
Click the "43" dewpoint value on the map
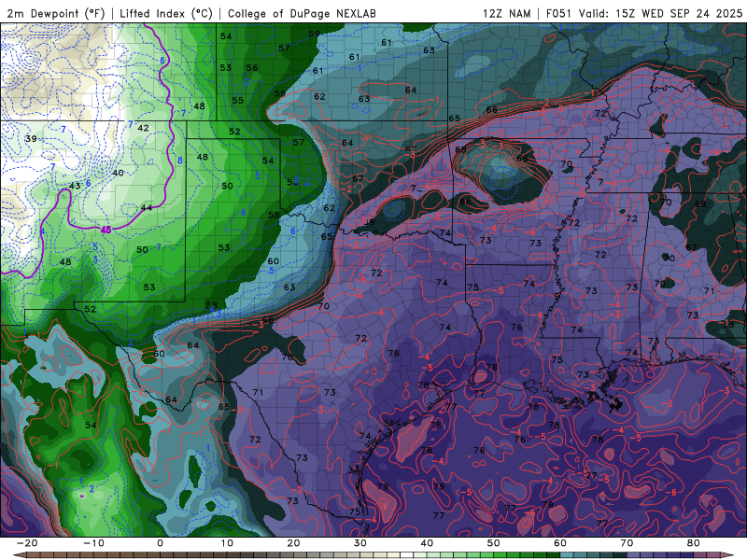click(75, 186)
